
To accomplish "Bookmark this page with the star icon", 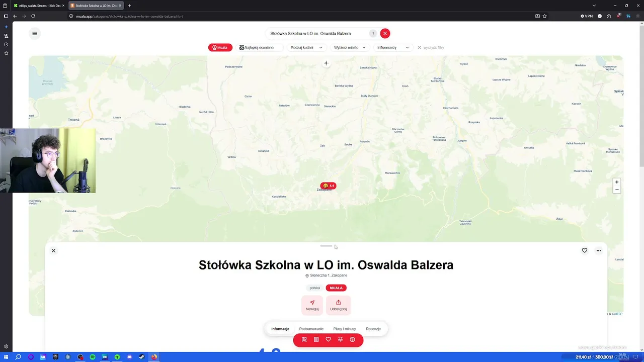I will tap(544, 16).
